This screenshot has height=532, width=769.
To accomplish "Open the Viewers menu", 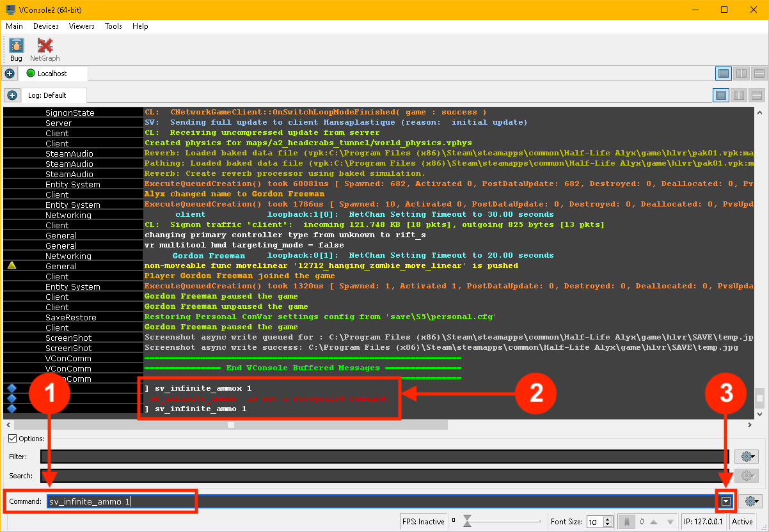I will coord(82,26).
